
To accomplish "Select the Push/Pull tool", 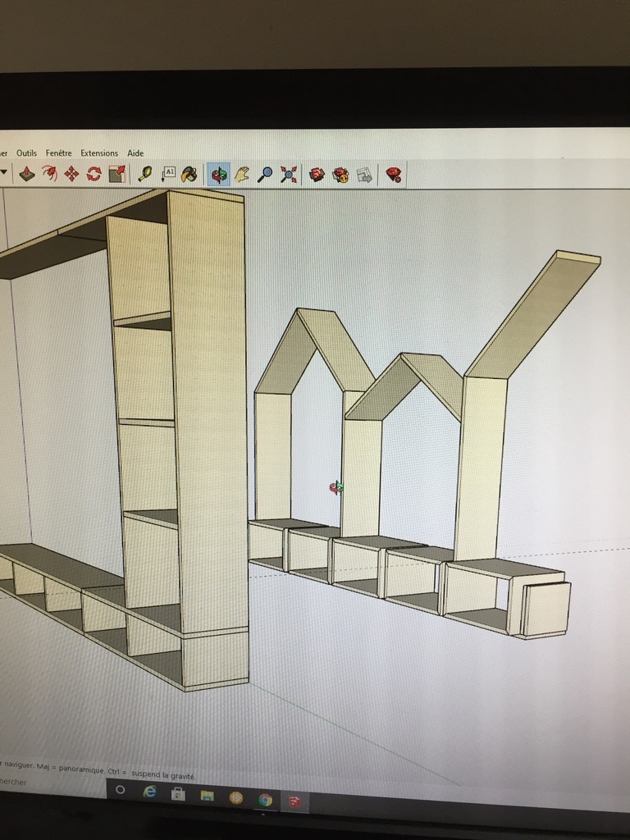I will 27,174.
